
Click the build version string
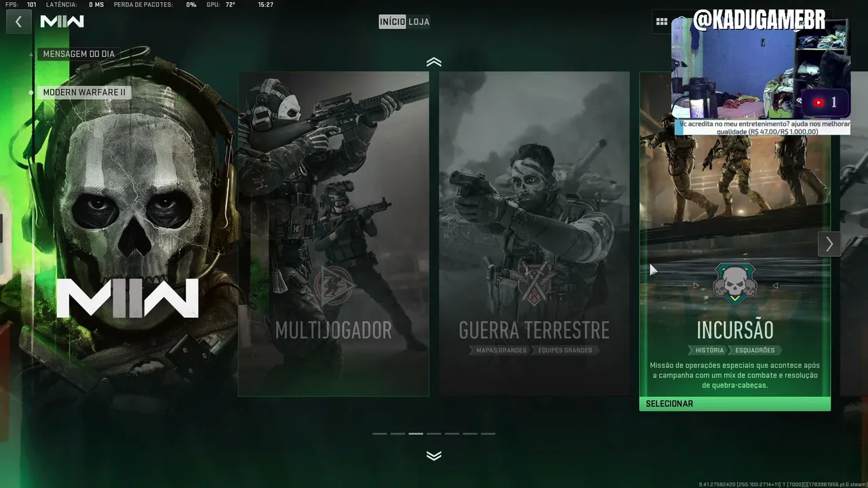click(783, 485)
